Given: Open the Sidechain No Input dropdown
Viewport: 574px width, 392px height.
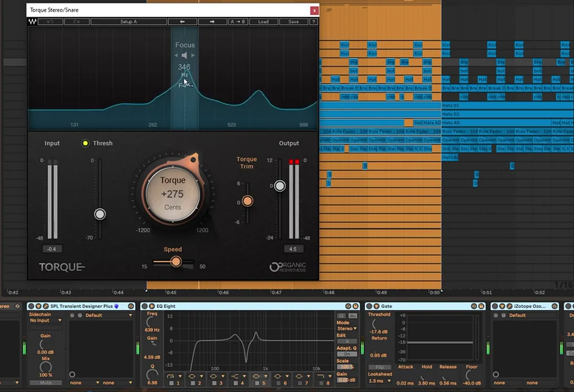Looking at the screenshot, I should pos(46,321).
